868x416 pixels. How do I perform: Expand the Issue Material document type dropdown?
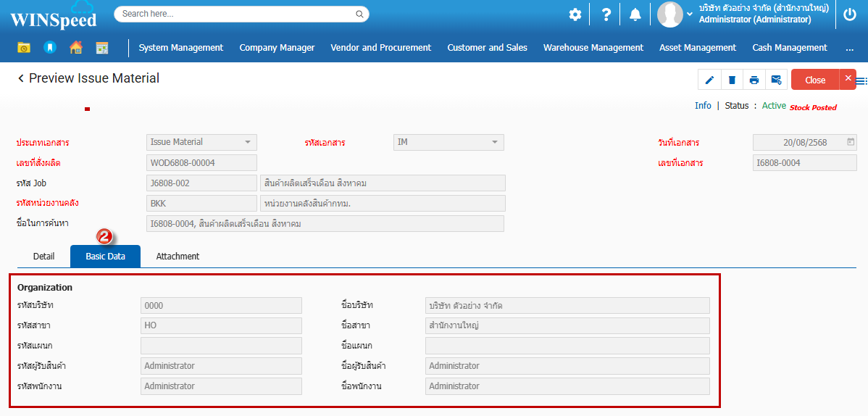pos(247,142)
